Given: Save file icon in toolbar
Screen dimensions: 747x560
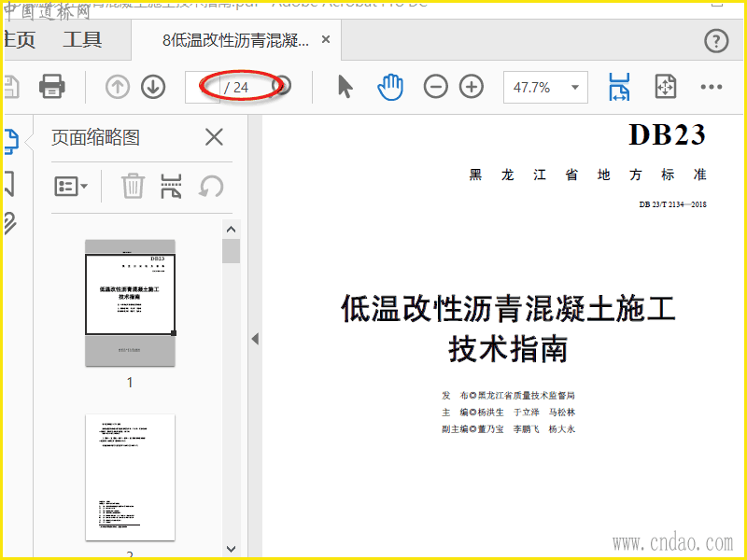Looking at the screenshot, I should (x=11, y=87).
